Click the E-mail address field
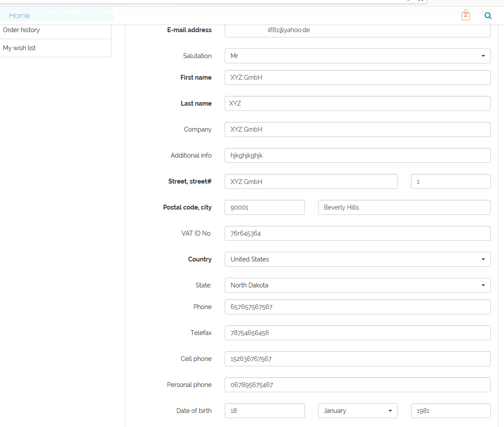This screenshot has width=504, height=427. 357,30
